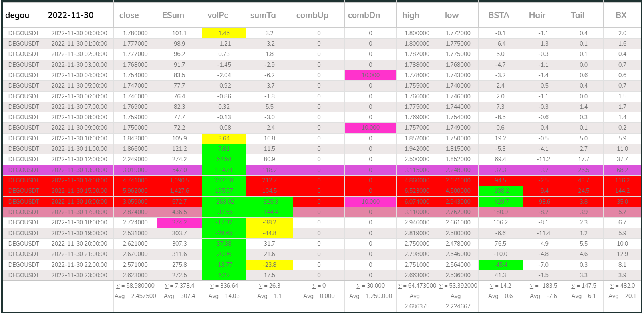
Task: Click the magenta combDn cell in the 04:00:00 row
Action: (x=370, y=75)
